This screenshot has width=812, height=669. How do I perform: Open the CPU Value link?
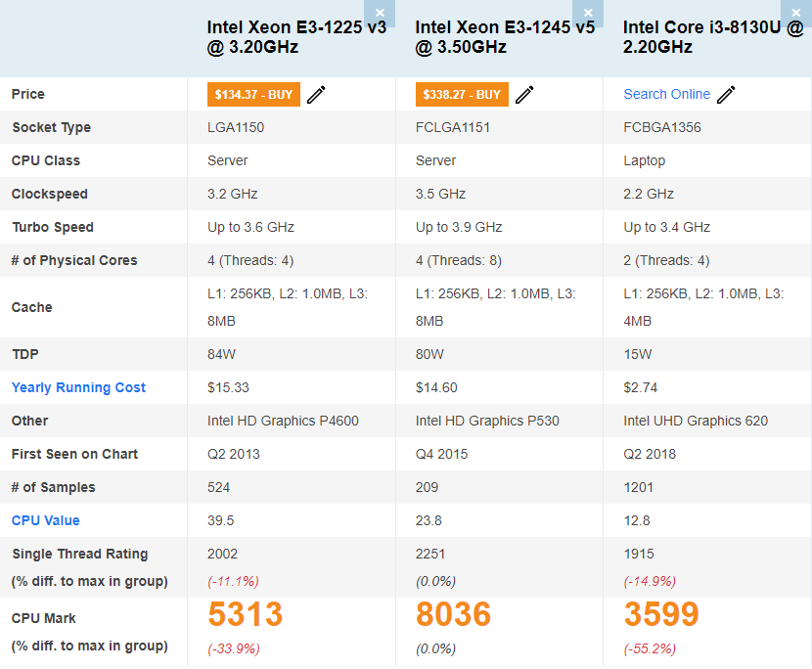[46, 521]
